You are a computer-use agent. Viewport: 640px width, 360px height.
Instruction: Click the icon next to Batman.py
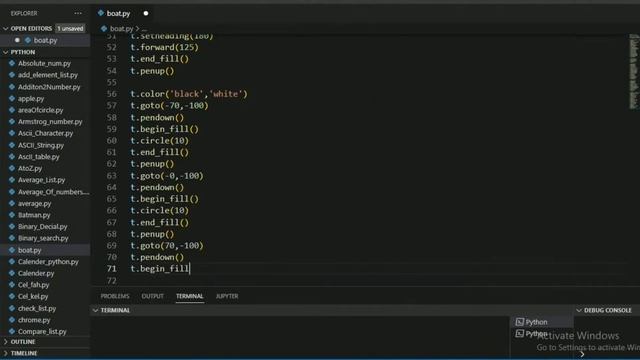coord(12,215)
